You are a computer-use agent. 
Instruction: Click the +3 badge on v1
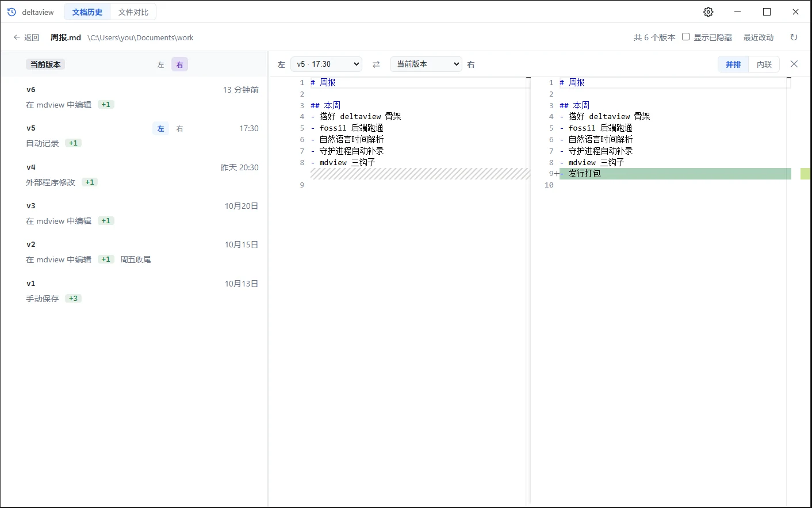pos(73,298)
